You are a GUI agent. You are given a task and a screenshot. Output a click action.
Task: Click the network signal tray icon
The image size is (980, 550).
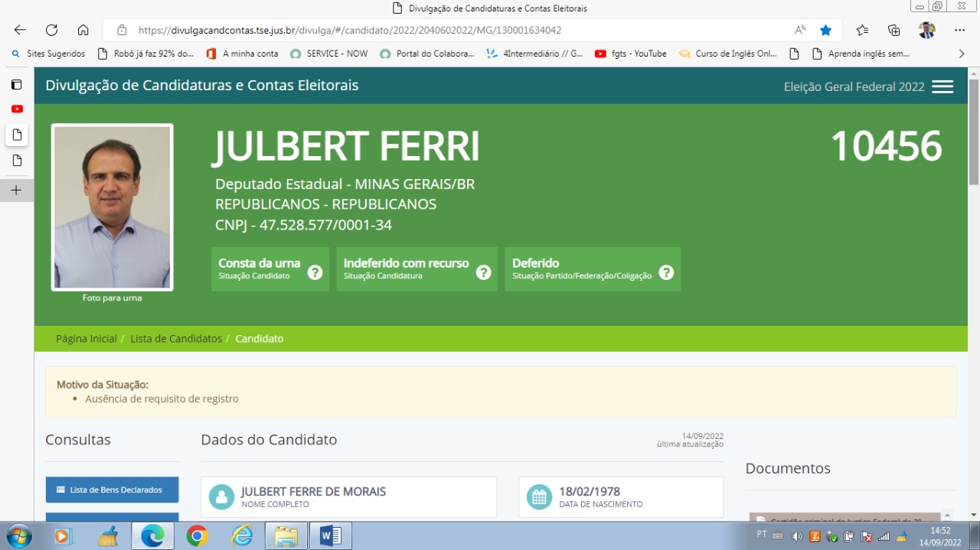coord(884,536)
